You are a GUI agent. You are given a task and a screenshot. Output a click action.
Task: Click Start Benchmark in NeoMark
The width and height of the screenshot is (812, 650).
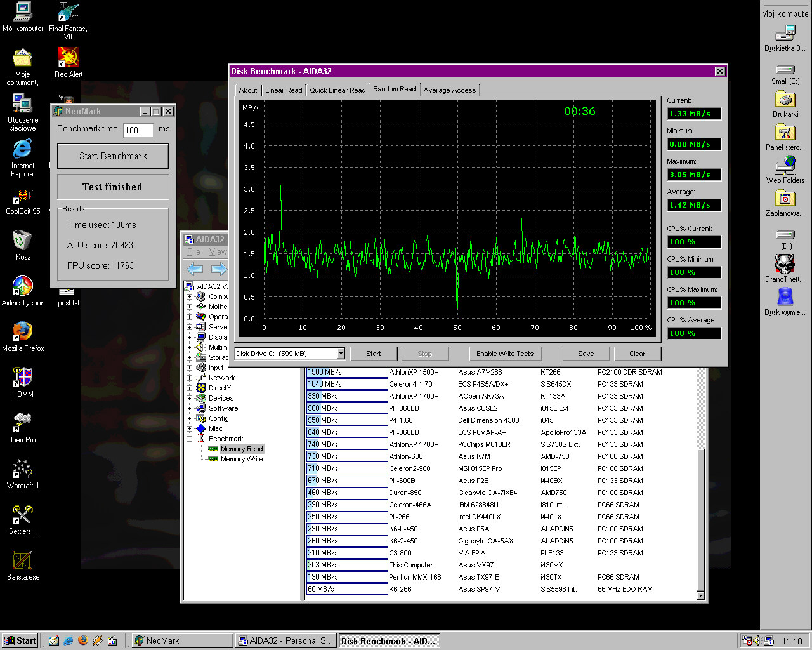pos(113,156)
